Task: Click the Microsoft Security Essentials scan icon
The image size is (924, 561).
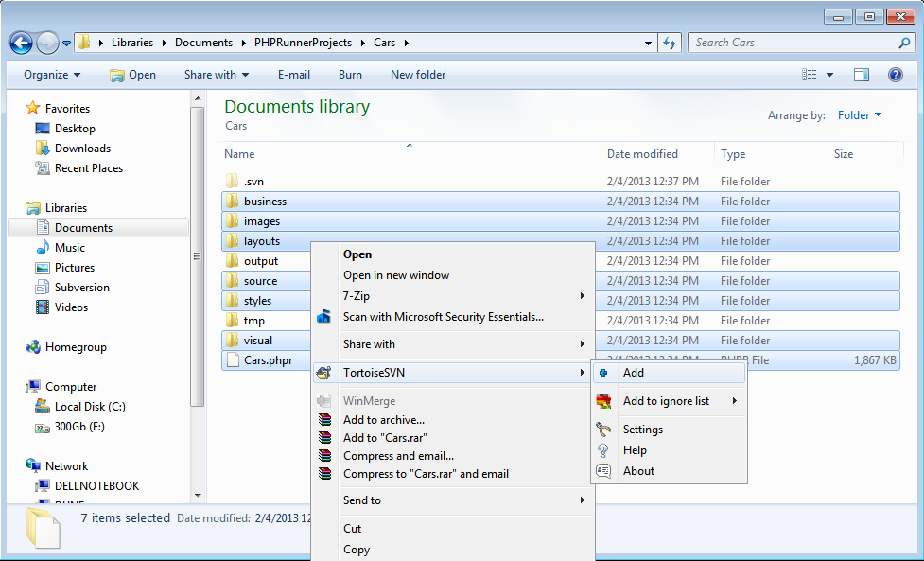Action: coord(324,317)
